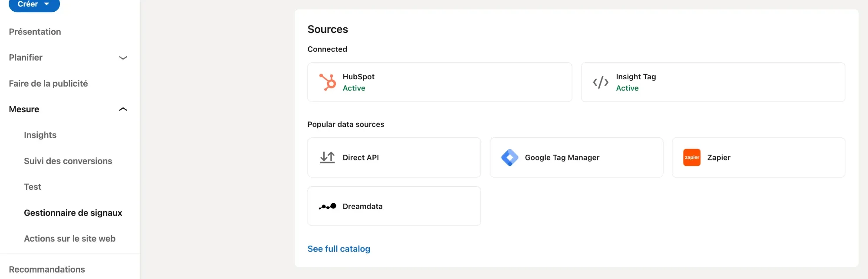Click the Popular data sources subheading
This screenshot has width=868, height=279.
(x=346, y=124)
